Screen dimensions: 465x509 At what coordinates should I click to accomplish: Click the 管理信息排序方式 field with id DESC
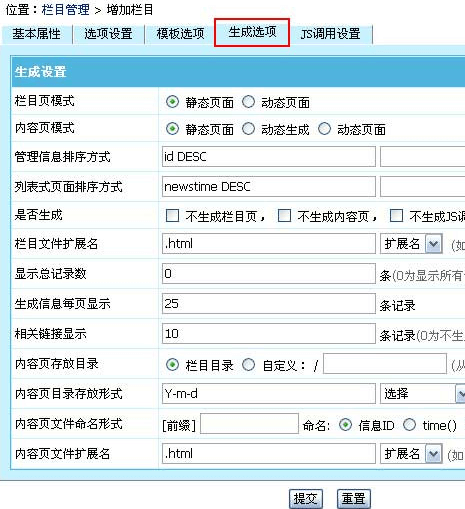(x=269, y=156)
